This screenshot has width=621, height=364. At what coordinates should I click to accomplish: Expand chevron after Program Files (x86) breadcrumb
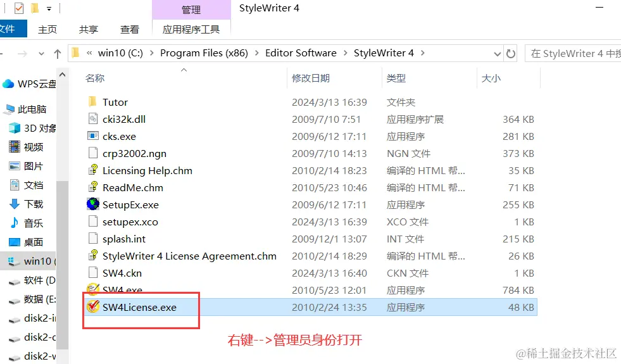click(x=256, y=53)
